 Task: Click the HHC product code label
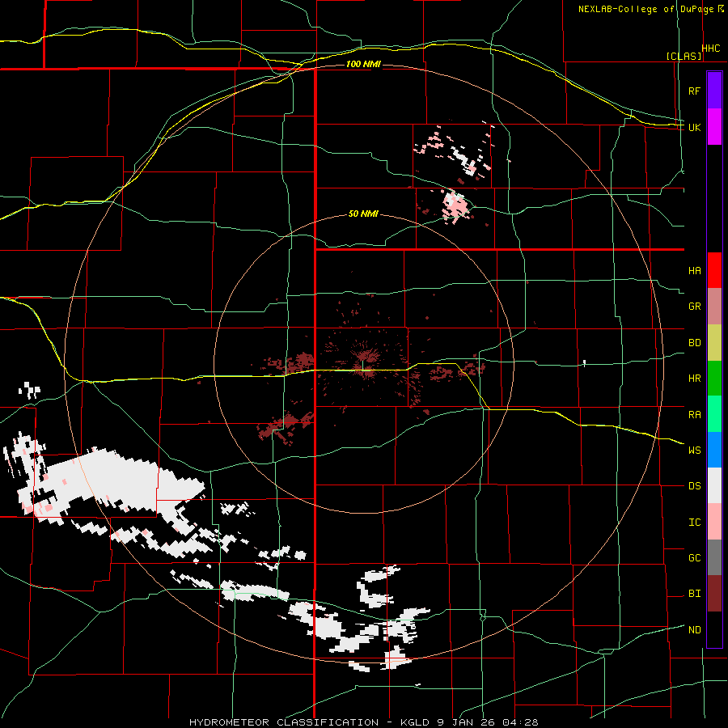click(x=711, y=49)
